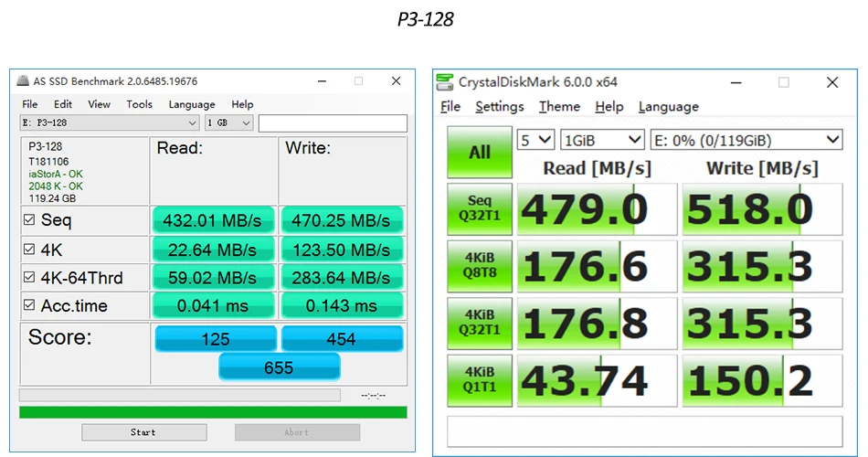Click the empty text field beside 1 GB dropdown
Screen dimensions: 868x457
(x=333, y=123)
